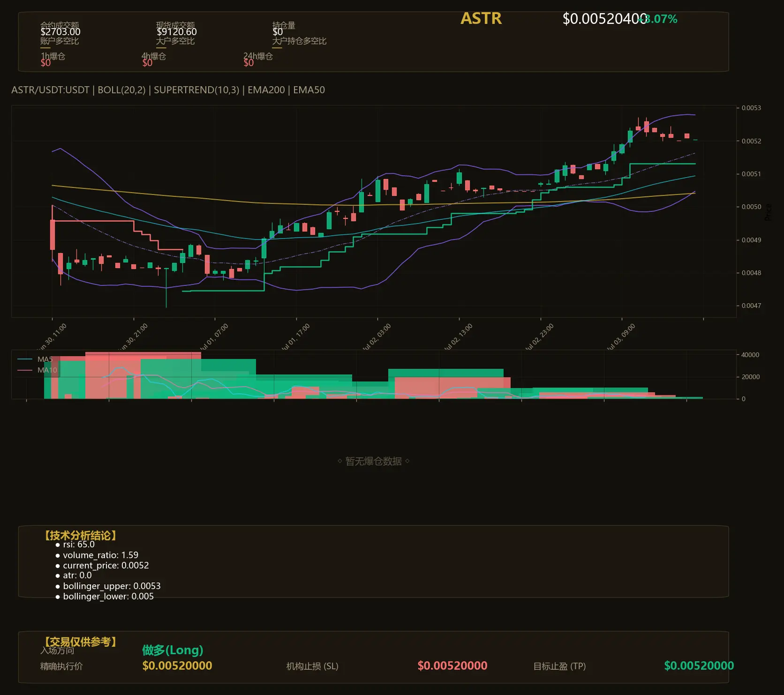Click the 机构止损 (SL) label
Viewport: 784px width, 695px height.
pos(312,666)
